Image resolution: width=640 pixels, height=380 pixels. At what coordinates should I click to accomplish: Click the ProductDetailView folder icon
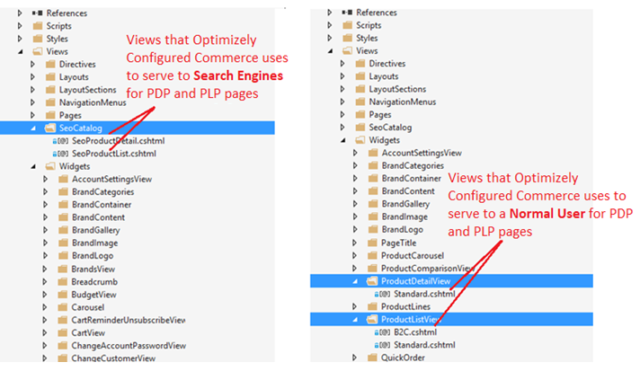click(x=372, y=281)
